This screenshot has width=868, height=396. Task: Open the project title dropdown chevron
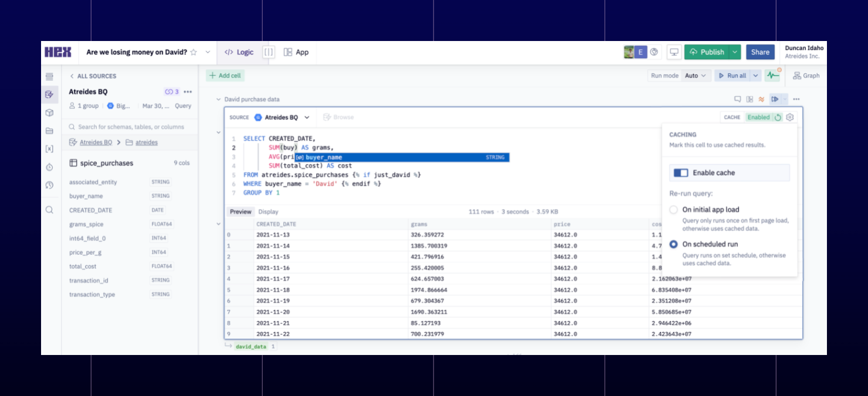point(208,52)
